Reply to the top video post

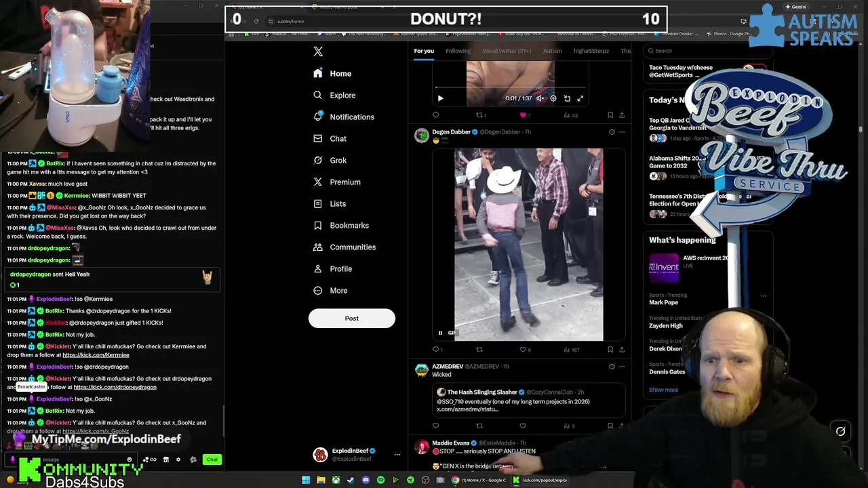pyautogui.click(x=436, y=115)
